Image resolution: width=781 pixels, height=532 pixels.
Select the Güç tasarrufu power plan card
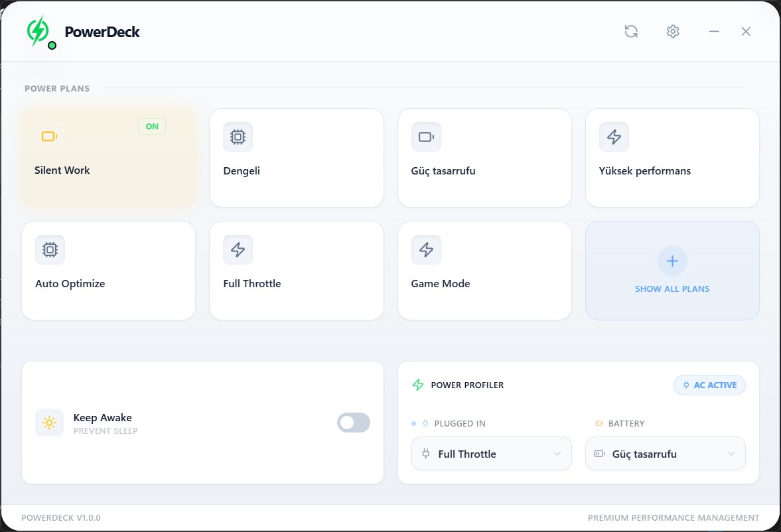pos(484,157)
